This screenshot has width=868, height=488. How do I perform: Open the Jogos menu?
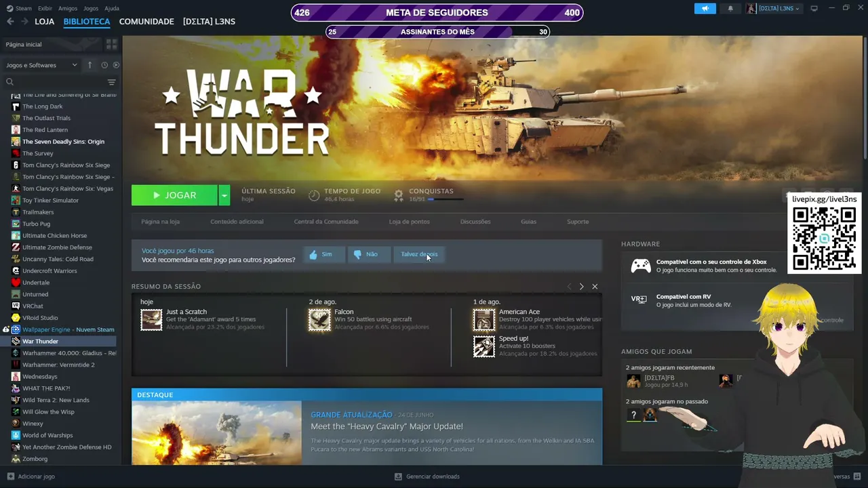coord(91,8)
